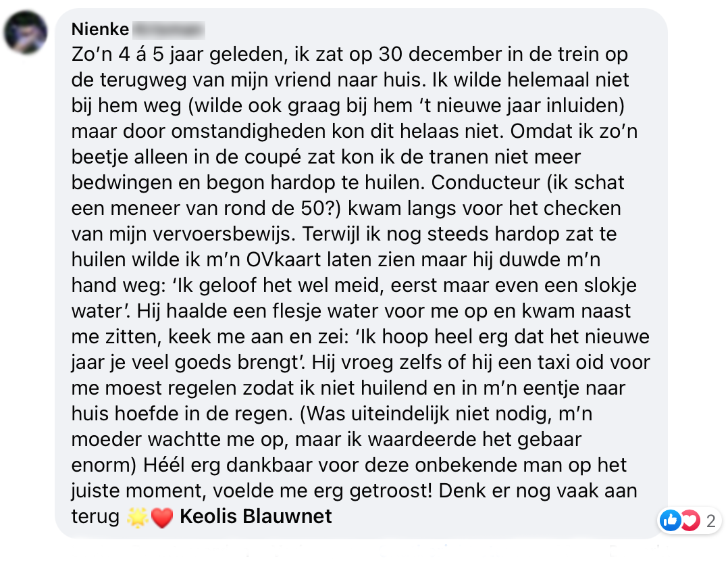Open the tagged Keolis Blauwnet page

[256, 517]
